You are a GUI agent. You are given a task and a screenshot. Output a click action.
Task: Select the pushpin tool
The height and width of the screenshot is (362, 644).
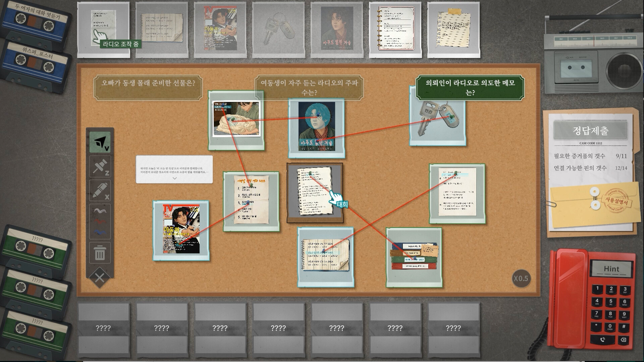[x=100, y=166]
